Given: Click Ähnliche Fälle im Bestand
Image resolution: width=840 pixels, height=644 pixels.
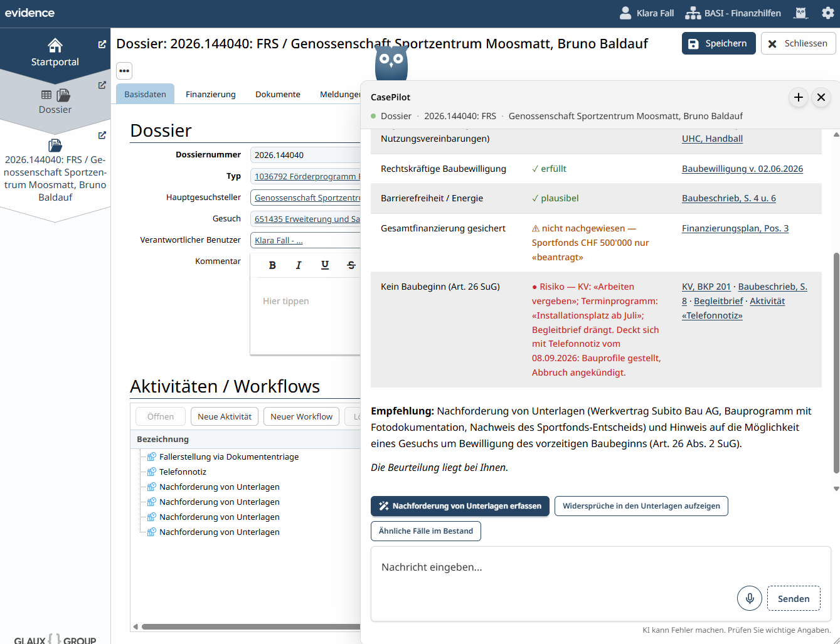Looking at the screenshot, I should pos(426,531).
